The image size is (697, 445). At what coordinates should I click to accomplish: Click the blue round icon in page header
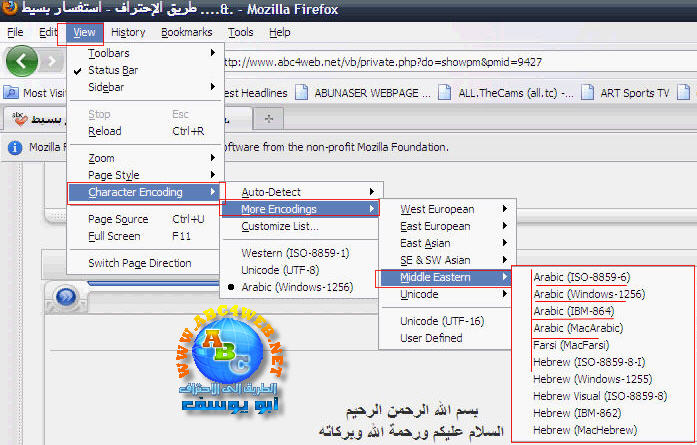click(68, 298)
